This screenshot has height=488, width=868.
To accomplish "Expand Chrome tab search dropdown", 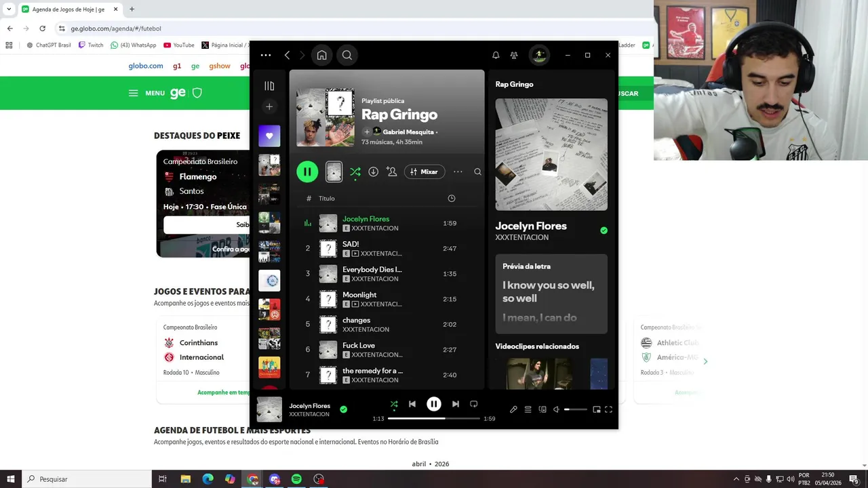I will [9, 9].
